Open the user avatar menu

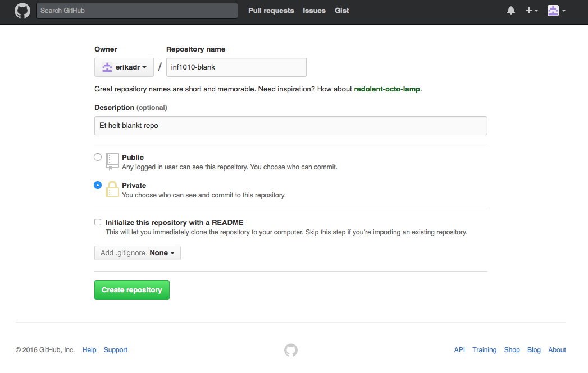point(557,11)
